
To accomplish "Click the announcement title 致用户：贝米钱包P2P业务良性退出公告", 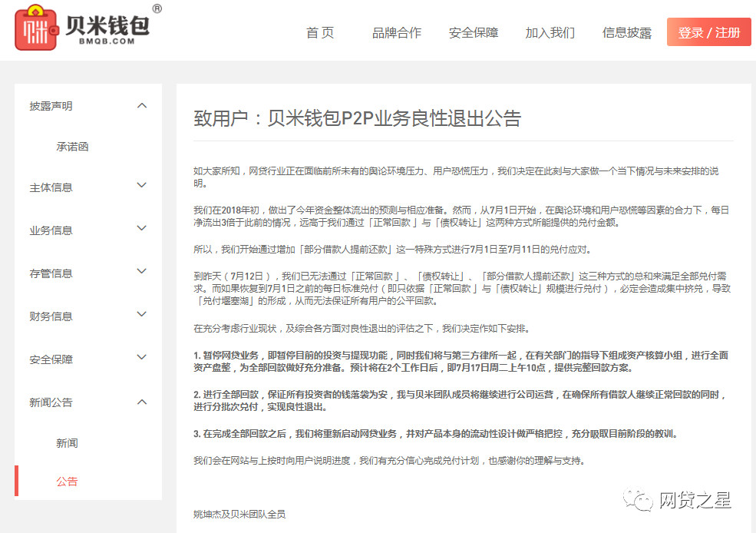I will (357, 118).
